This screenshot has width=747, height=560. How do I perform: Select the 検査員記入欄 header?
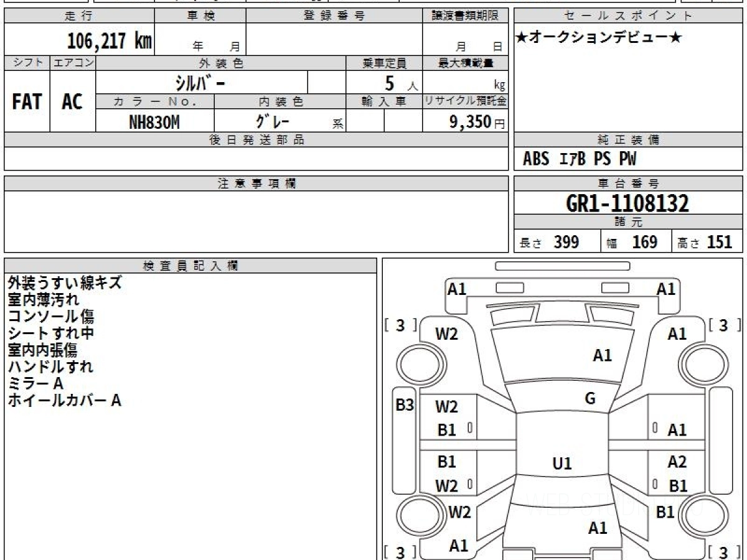tap(190, 266)
